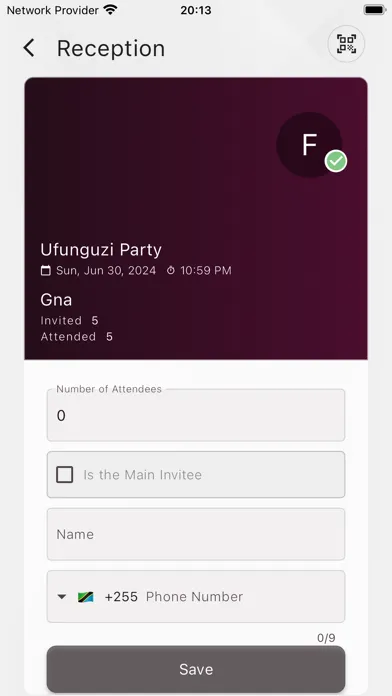The width and height of the screenshot is (392, 696).
Task: Tap the F avatar circle
Action: coord(309,145)
